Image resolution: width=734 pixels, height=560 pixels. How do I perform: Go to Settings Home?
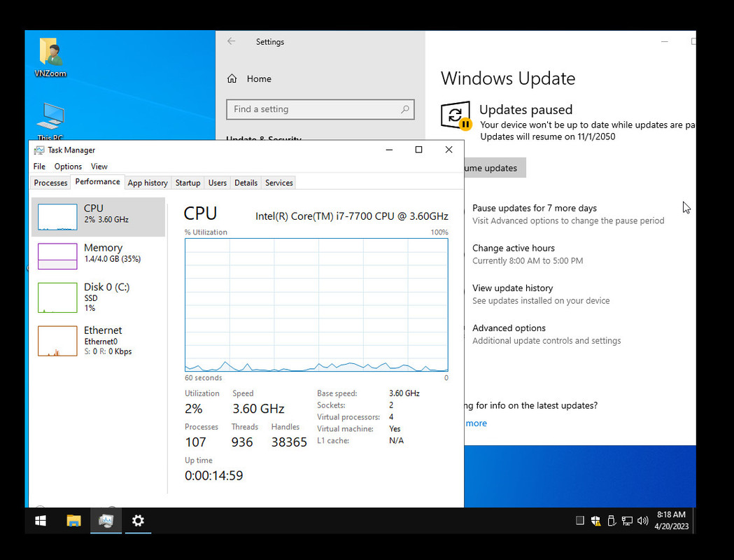coord(249,78)
